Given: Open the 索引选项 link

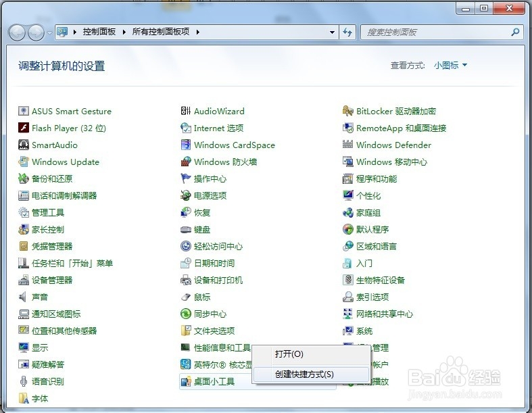Looking at the screenshot, I should pos(372,297).
